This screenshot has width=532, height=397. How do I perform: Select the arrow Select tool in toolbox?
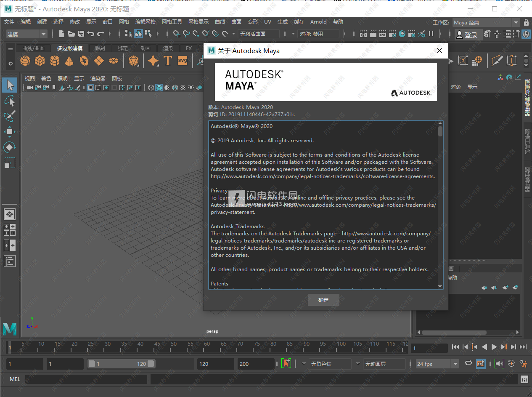point(10,85)
